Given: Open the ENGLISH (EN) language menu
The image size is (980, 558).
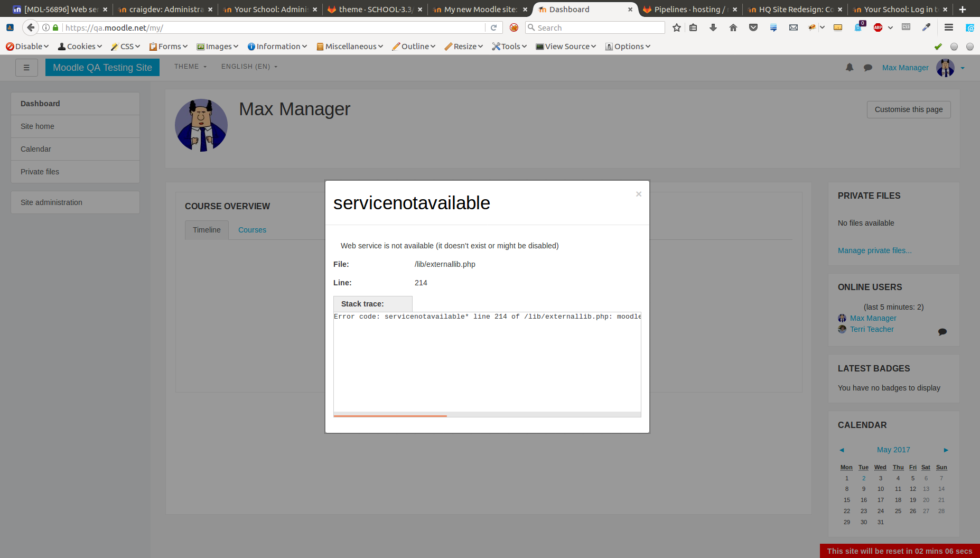Looking at the screenshot, I should (249, 67).
